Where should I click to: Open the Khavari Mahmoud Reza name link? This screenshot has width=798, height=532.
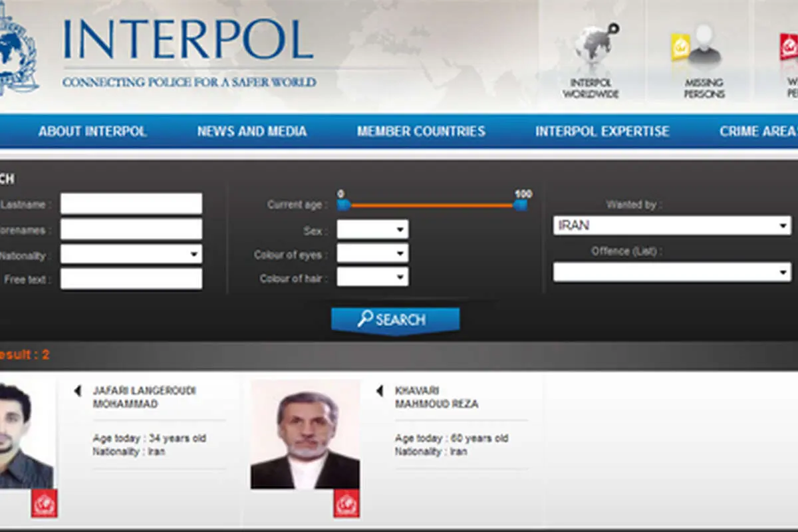(x=436, y=397)
